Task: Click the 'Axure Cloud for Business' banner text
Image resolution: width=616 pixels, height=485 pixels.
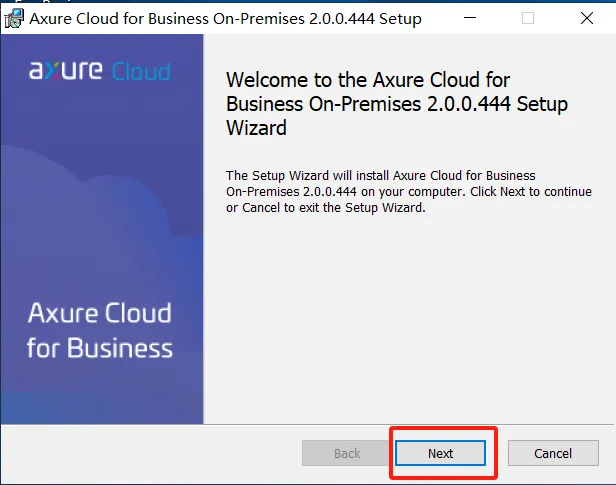Action: [x=100, y=330]
